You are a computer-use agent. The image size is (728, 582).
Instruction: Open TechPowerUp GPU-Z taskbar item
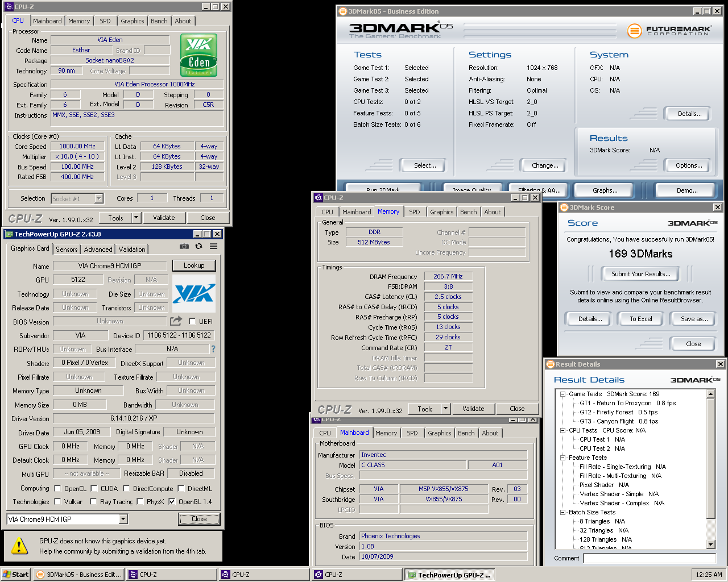click(449, 575)
